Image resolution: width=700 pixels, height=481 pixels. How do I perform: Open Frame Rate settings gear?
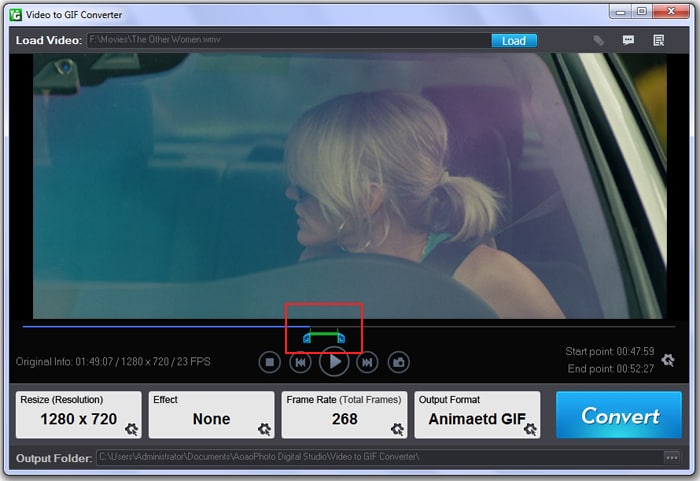tap(397, 429)
